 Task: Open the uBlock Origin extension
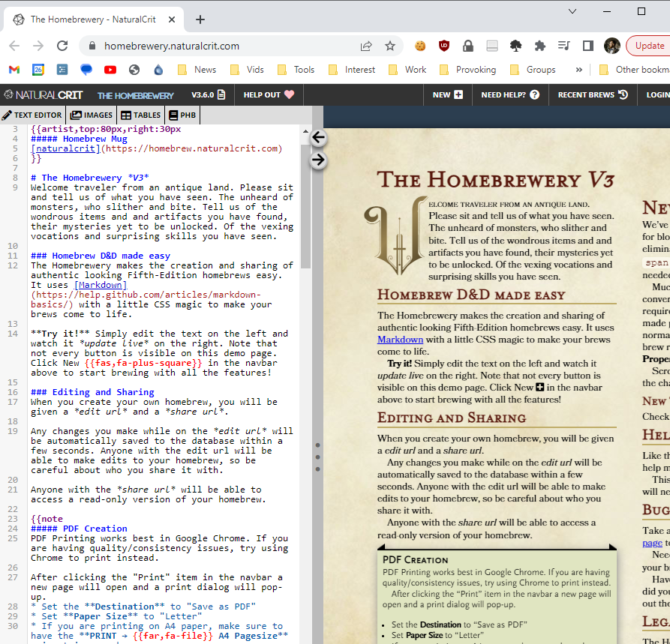coord(444,46)
